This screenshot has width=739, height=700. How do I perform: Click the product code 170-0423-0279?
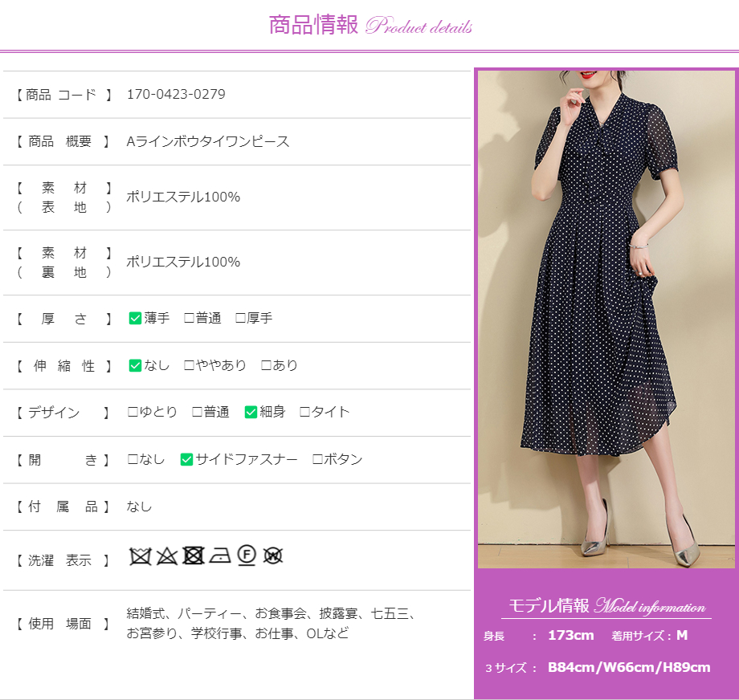tap(176, 94)
